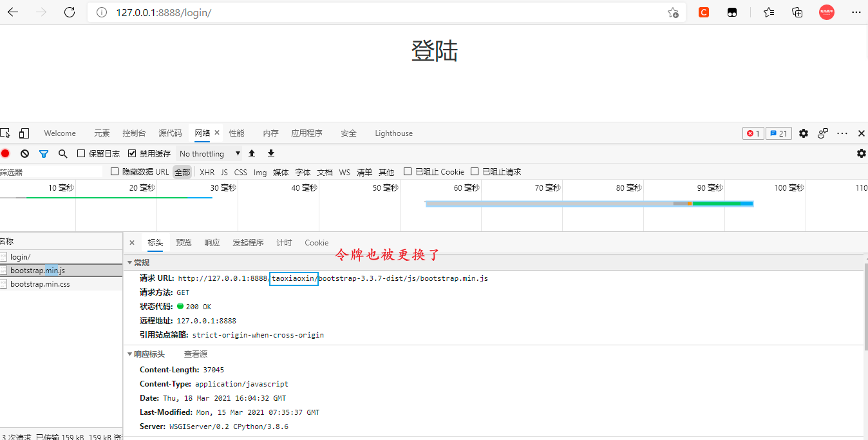This screenshot has width=868, height=440.
Task: Click 查看源 next to 响应标头
Action: (x=196, y=354)
